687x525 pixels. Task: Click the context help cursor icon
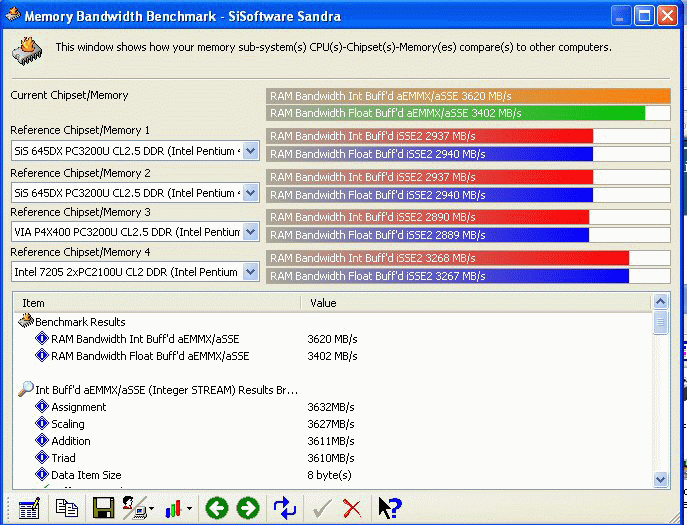click(388, 508)
